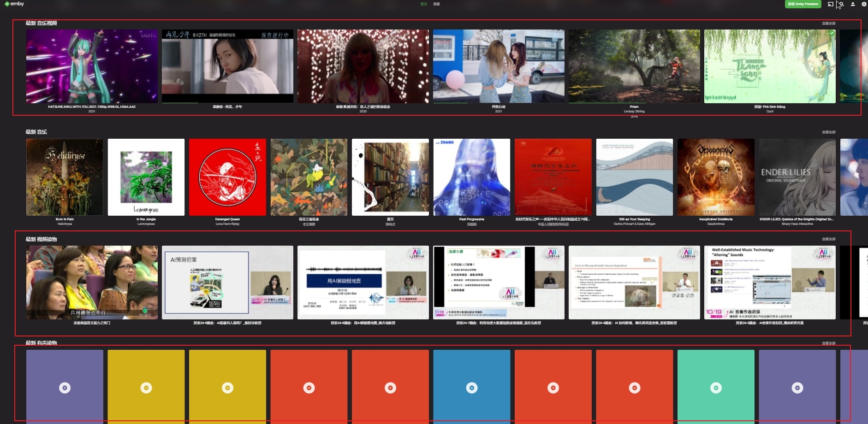Screen dimensions: 868x424
Task: Open the 吾日三省吾身 album cover
Action: tap(309, 177)
